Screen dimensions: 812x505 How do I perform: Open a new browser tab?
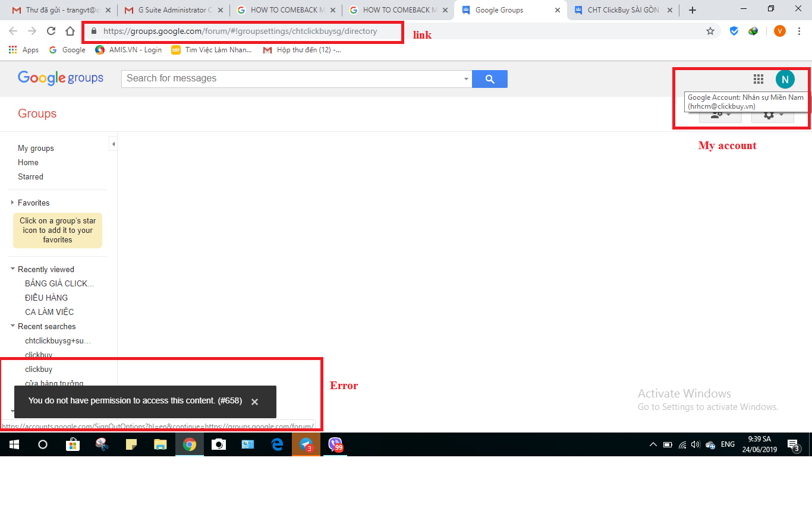click(x=692, y=10)
